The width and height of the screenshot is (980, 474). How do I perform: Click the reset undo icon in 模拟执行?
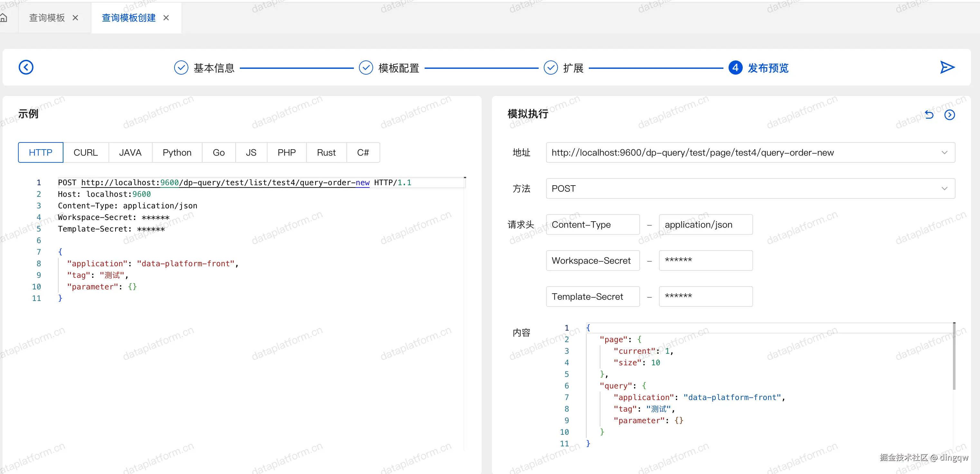point(929,114)
